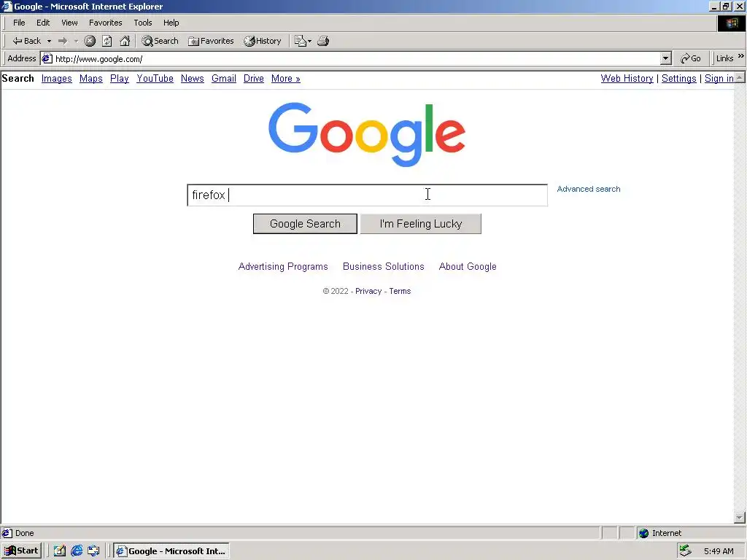Click the Images link
The height and width of the screenshot is (560, 747).
pyautogui.click(x=57, y=79)
